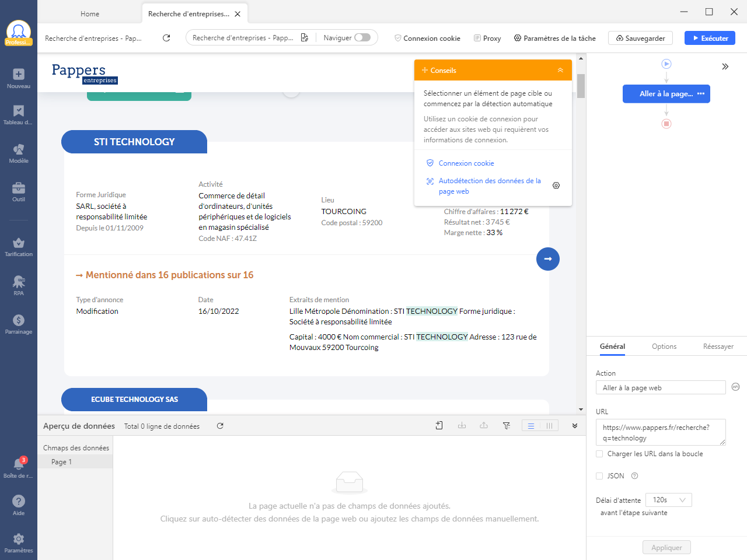Click the settings gear beside Autodétection
Image resolution: width=747 pixels, height=560 pixels.
(x=556, y=185)
